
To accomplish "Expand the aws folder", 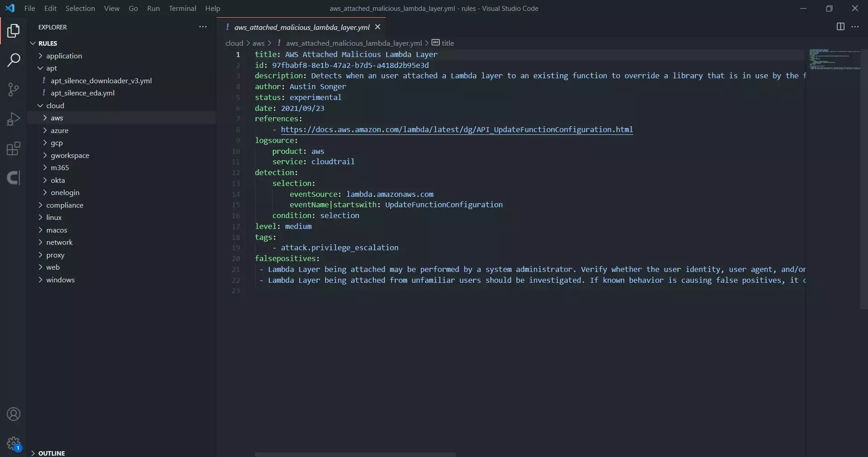I will [45, 118].
